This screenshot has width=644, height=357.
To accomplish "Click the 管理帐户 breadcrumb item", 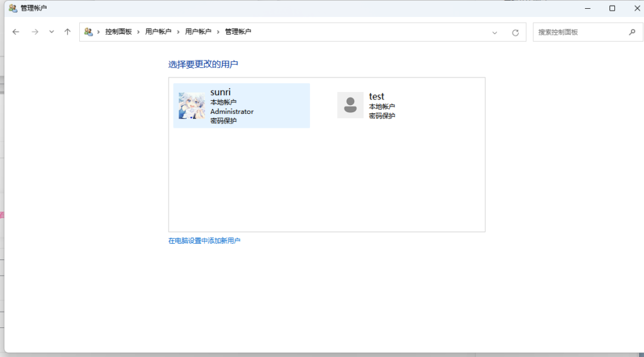I will pyautogui.click(x=238, y=31).
